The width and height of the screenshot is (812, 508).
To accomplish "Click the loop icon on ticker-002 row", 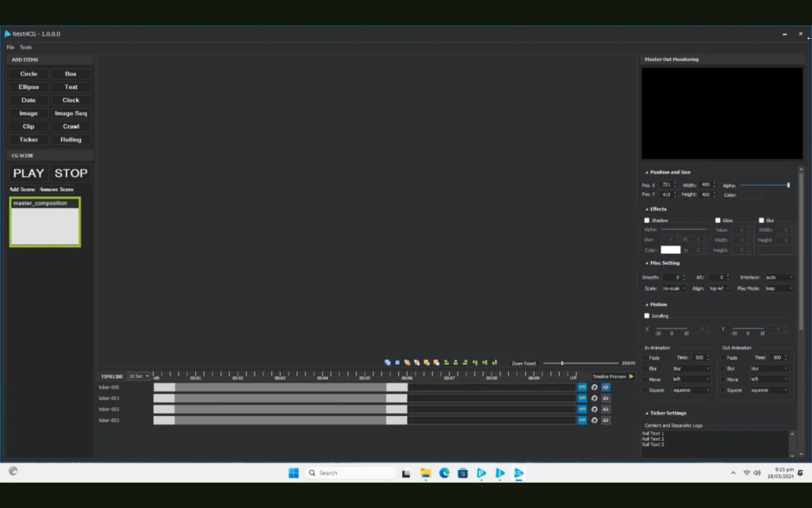I will coord(594,409).
